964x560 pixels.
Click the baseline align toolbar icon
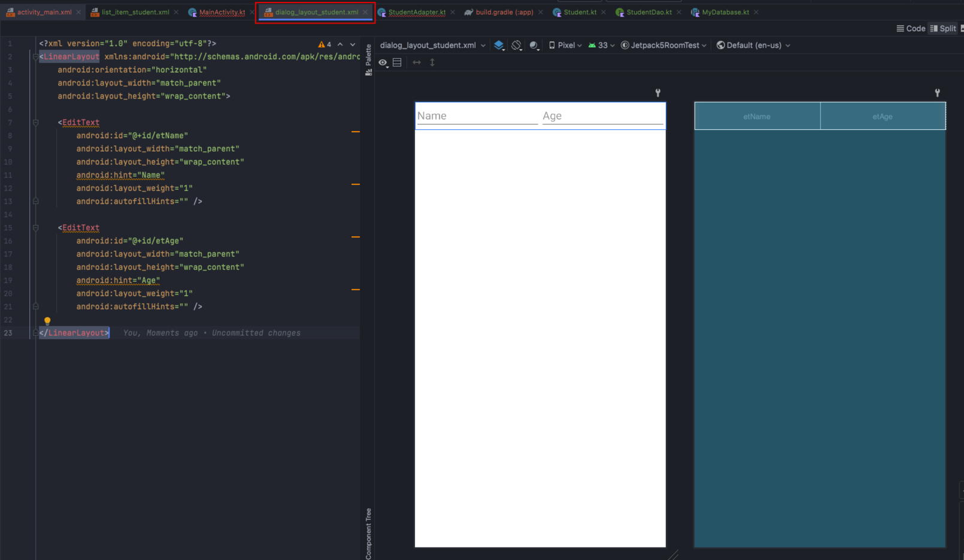[x=397, y=62]
